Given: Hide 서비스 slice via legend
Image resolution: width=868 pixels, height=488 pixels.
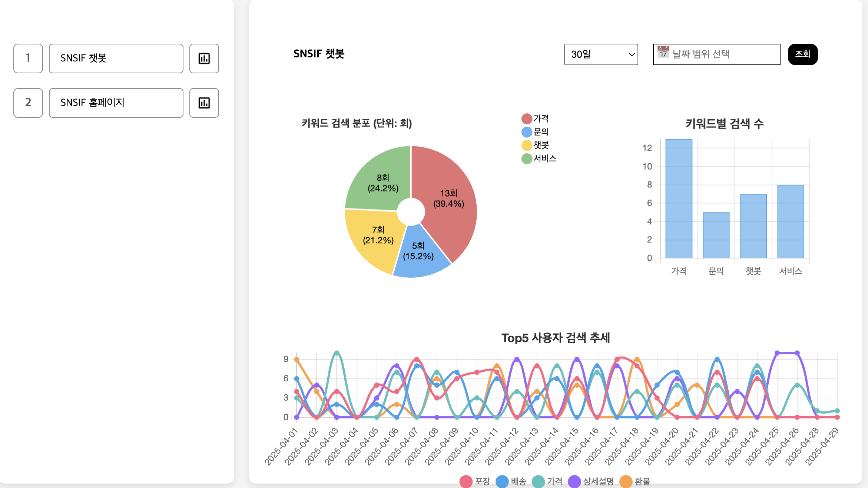Looking at the screenshot, I should (527, 158).
